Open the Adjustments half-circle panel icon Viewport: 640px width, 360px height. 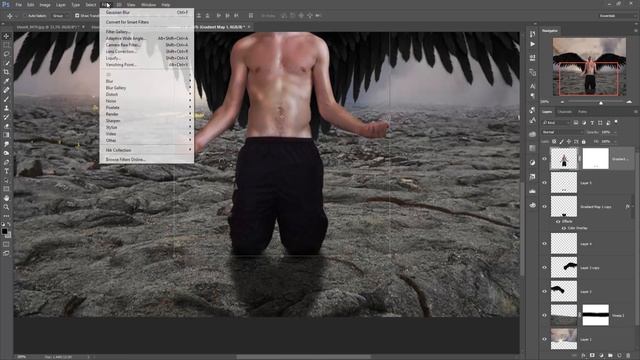coord(533,162)
